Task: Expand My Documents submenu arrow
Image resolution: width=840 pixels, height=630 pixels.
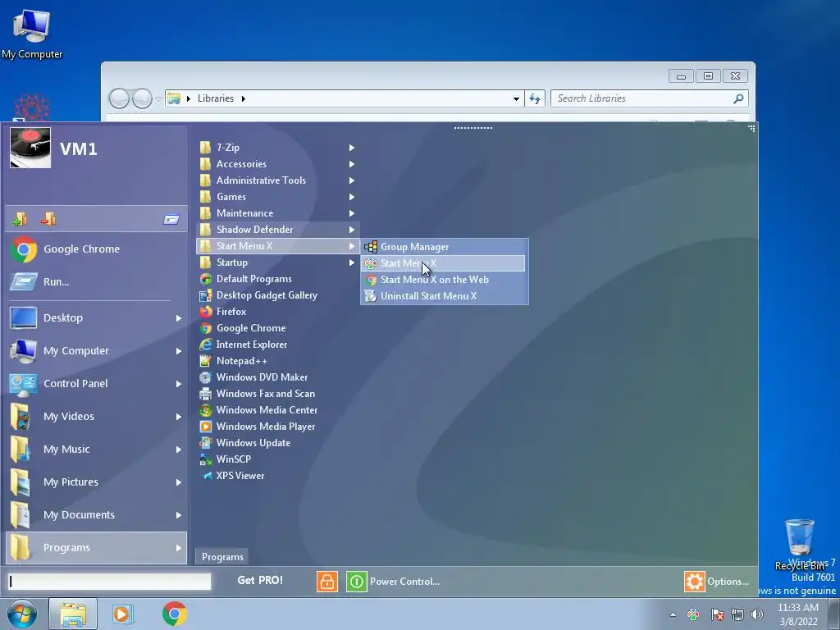Action: pyautogui.click(x=178, y=515)
